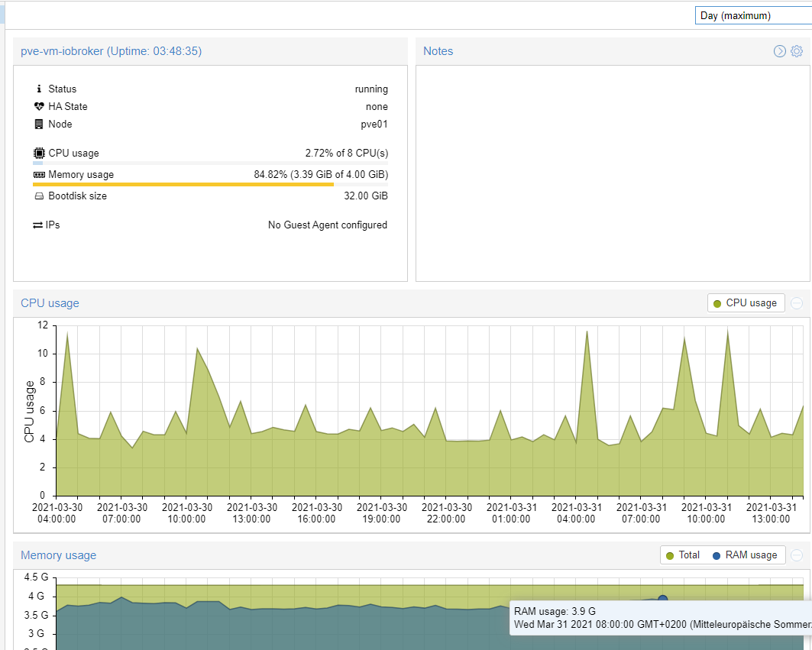This screenshot has height=650, width=812.
Task: Toggle RAM usage series in memory legend
Action: coord(745,555)
